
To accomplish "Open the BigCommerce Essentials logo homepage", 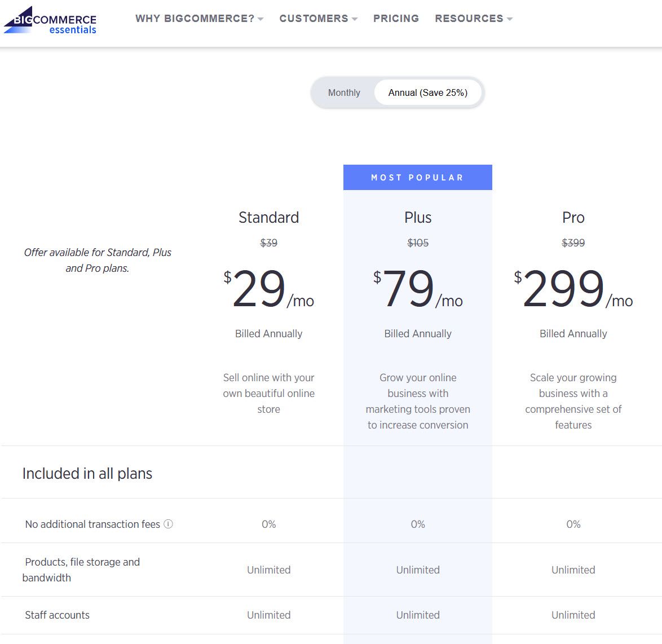I will coord(50,20).
